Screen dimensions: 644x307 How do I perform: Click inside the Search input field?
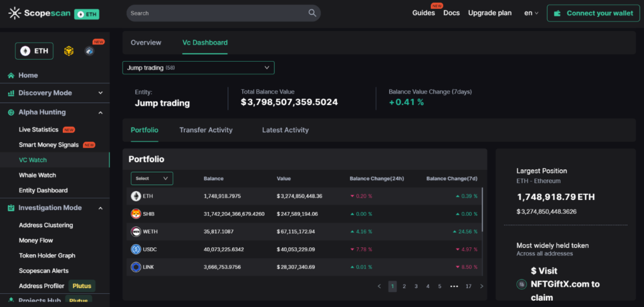[x=214, y=13]
